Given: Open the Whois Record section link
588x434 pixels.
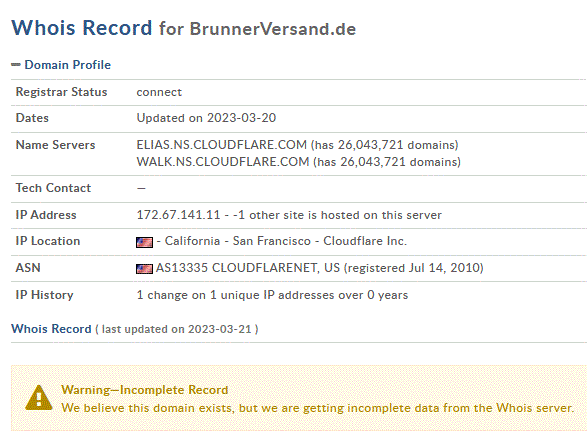Looking at the screenshot, I should (51, 329).
